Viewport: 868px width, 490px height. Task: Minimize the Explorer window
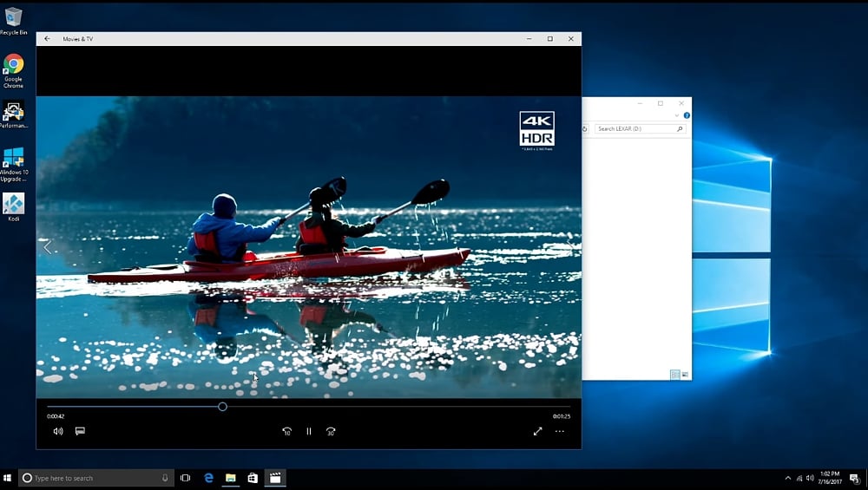pos(640,103)
